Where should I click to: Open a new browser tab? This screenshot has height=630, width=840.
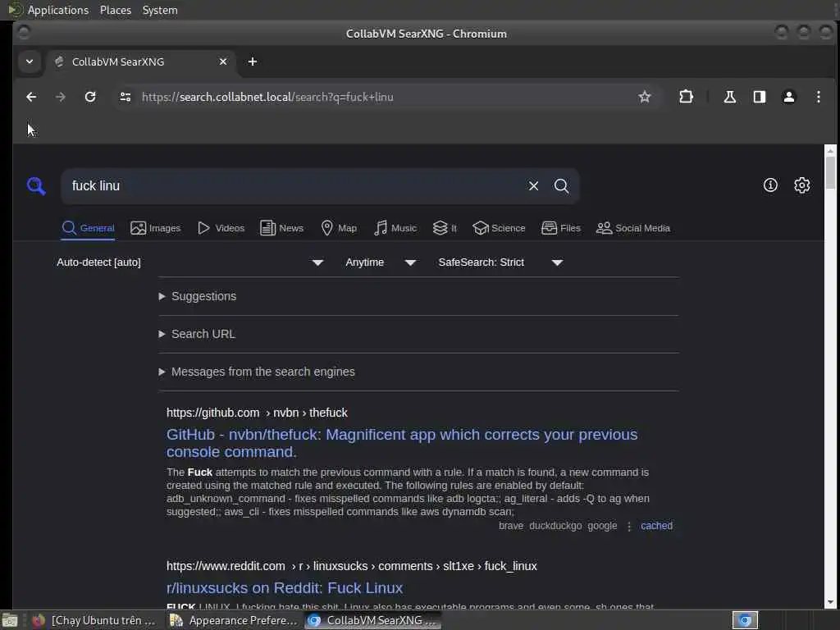(253, 62)
